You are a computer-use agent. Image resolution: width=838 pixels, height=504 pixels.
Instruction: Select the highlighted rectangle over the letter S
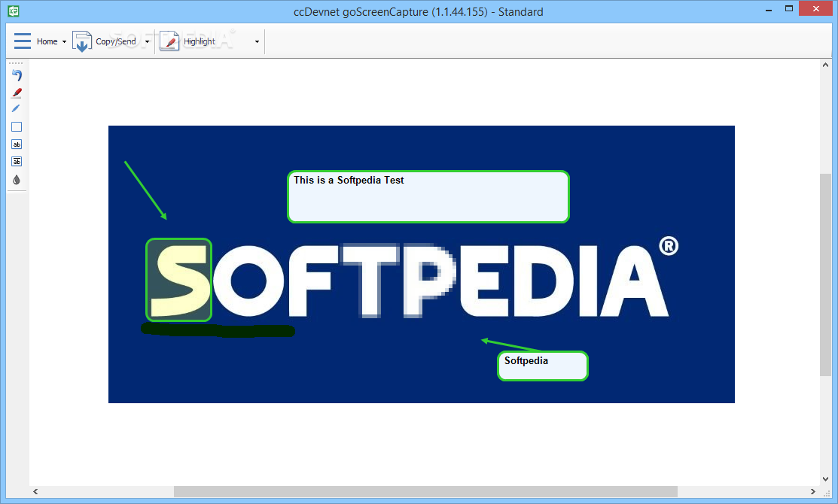coord(179,280)
